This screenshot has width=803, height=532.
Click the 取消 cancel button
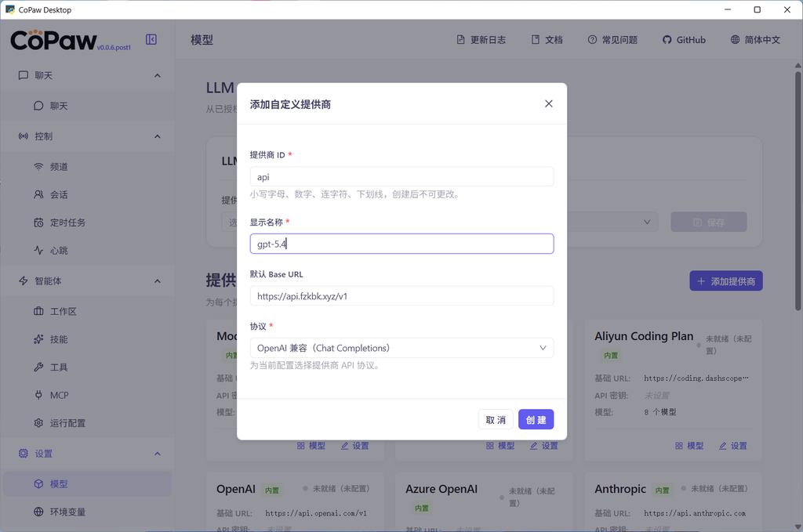[x=496, y=419]
